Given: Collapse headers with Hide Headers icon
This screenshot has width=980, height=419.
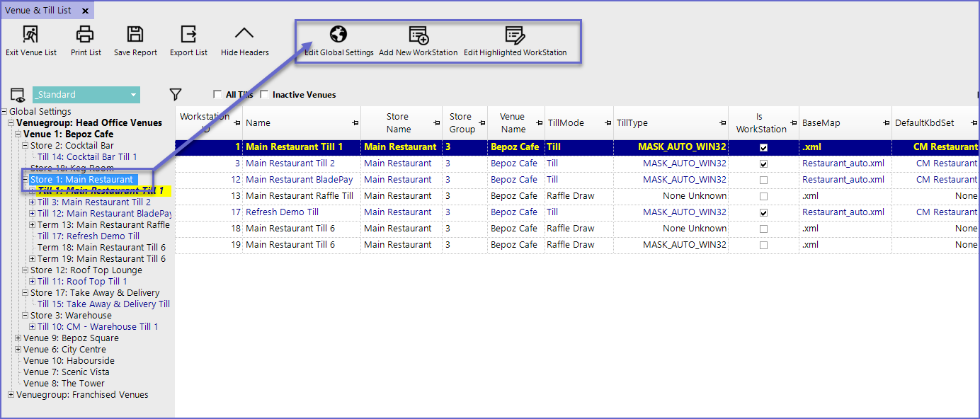Looking at the screenshot, I should (x=244, y=34).
